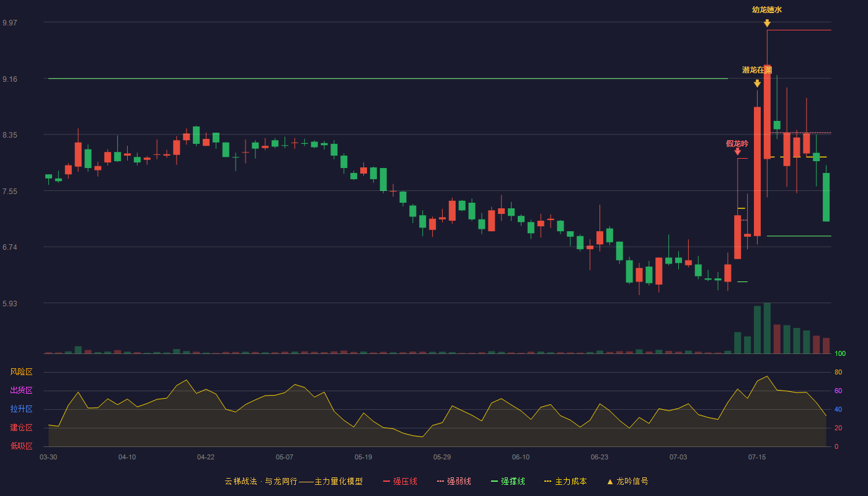Click the indicator scale value 40
The height and width of the screenshot is (496, 868).
[838, 409]
